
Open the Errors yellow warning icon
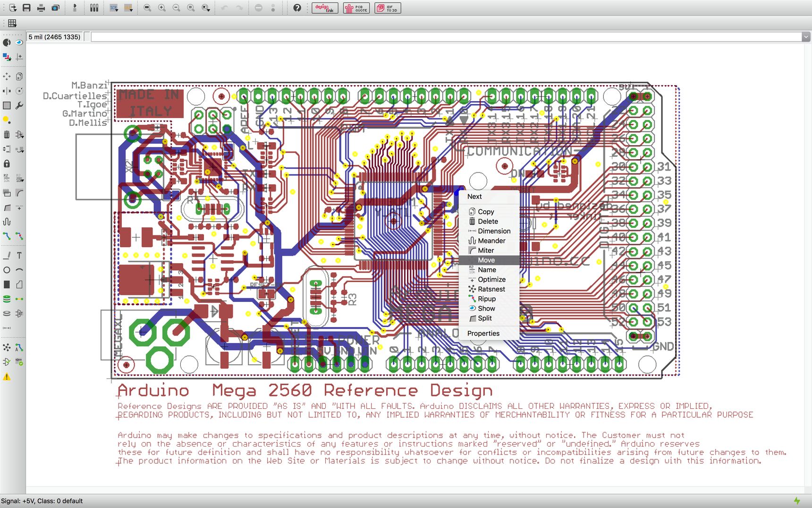point(7,377)
